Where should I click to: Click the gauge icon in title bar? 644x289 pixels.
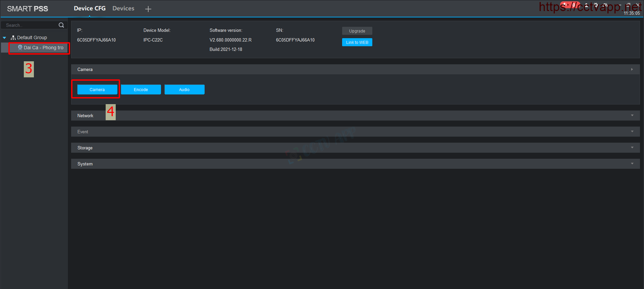[605, 5]
